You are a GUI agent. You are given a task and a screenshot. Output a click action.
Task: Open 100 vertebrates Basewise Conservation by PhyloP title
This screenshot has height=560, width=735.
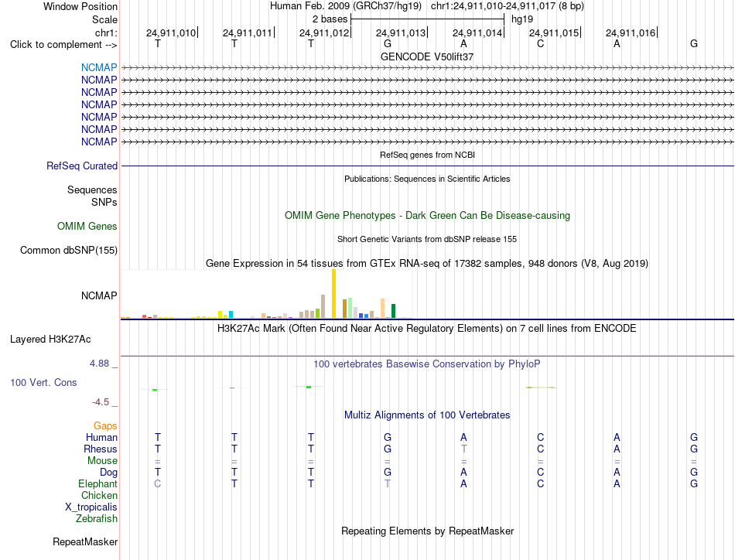[427, 364]
